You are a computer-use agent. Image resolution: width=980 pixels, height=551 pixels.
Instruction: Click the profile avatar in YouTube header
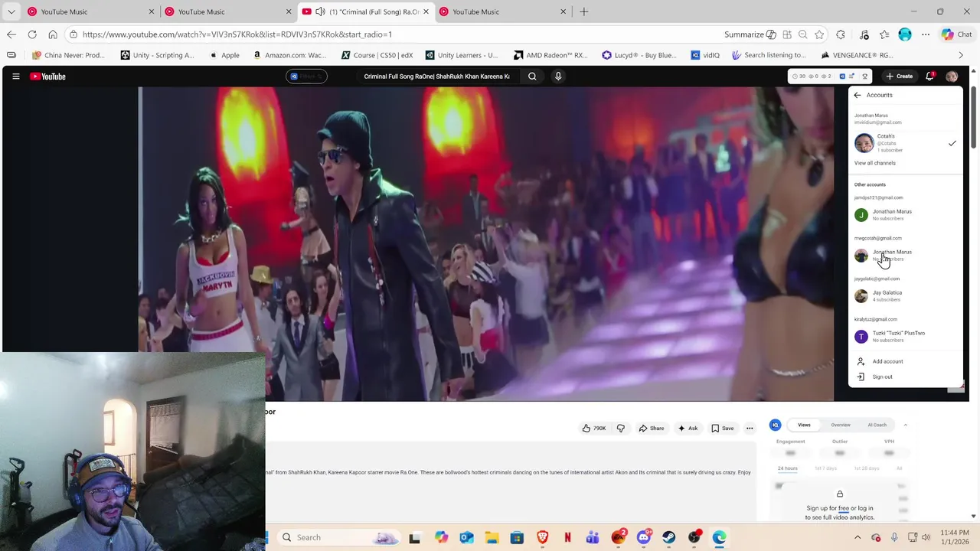[952, 77]
